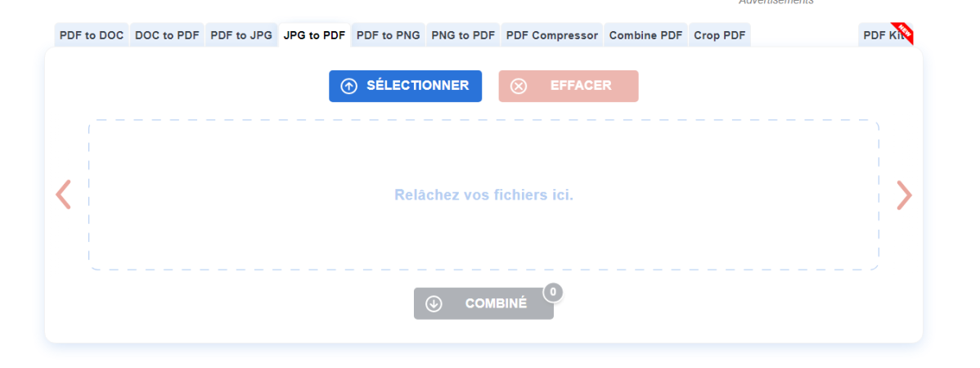Click the file drop zone area
The height and width of the screenshot is (368, 980).
pos(483,195)
